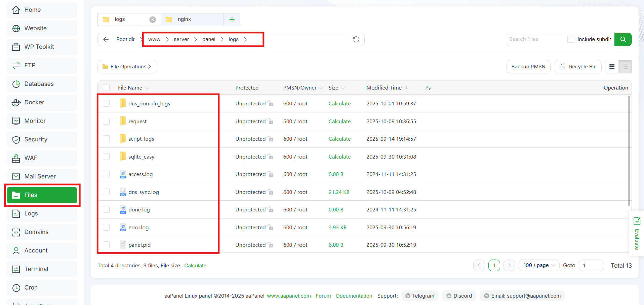
Task: Sort by Modified Time column arrow
Action: click(406, 88)
